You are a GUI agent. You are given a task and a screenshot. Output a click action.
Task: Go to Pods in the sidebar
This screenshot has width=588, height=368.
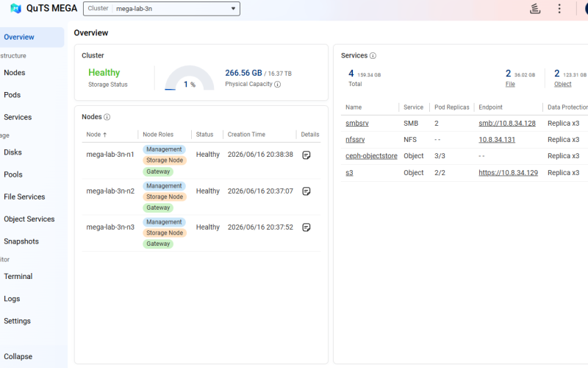pos(12,95)
